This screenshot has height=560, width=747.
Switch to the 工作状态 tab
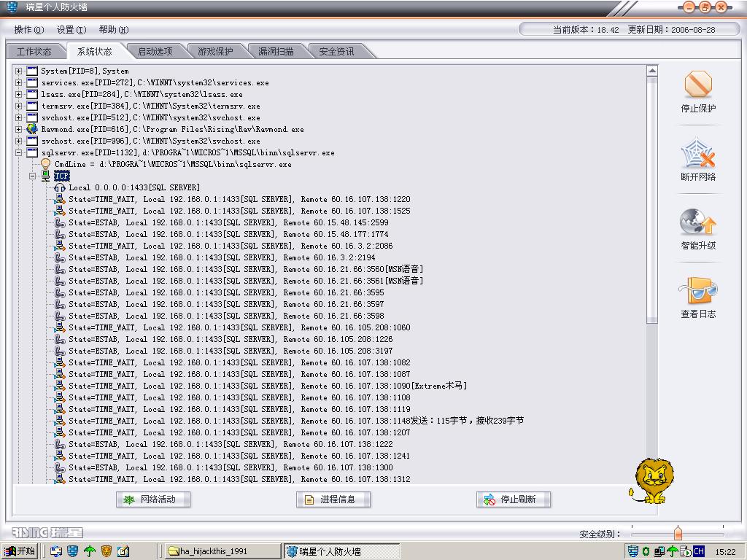point(34,52)
